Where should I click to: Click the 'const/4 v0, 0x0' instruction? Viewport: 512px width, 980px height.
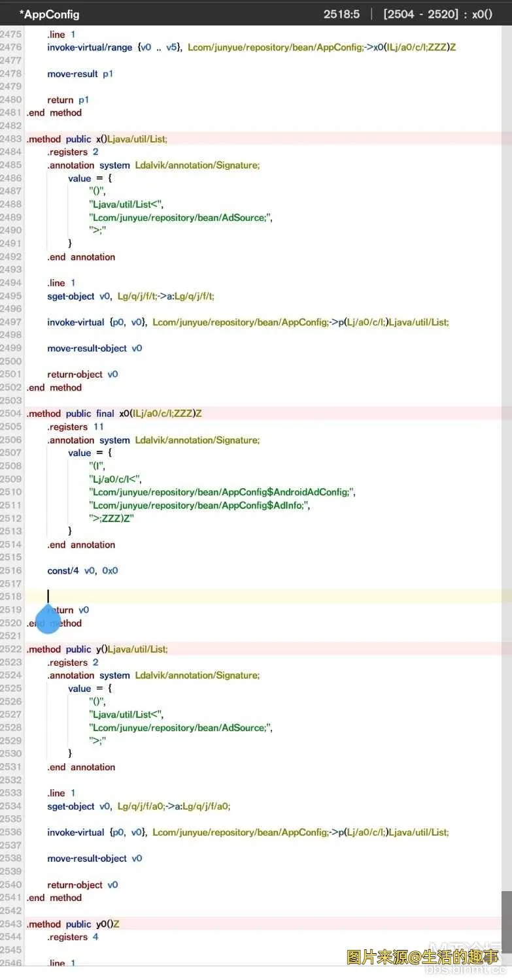[82, 570]
